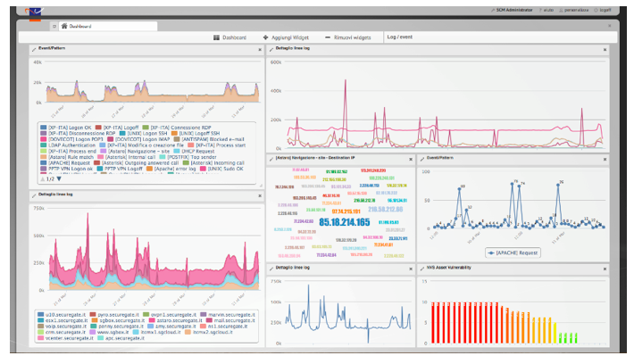Screen dimensions: 634x364
Task: Click the home icon on the Dashboard tab
Action: (64, 26)
